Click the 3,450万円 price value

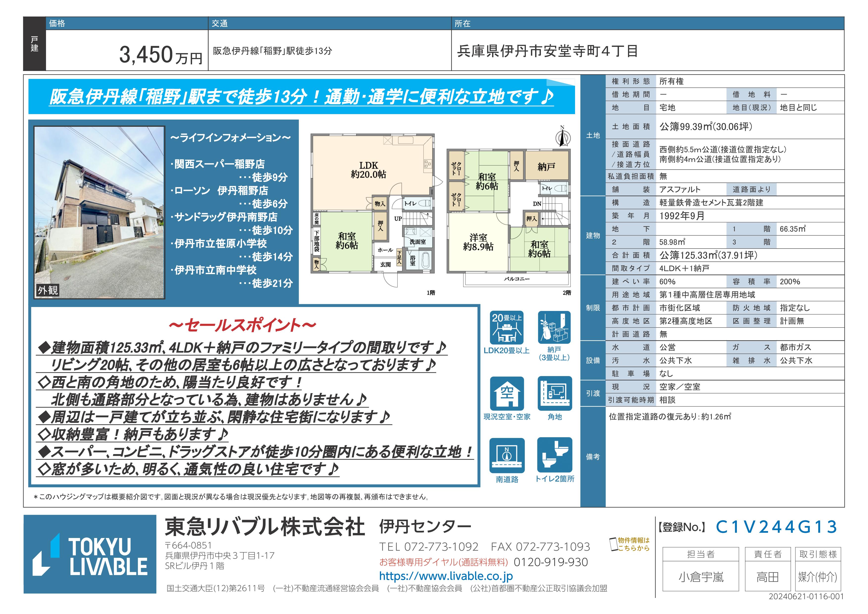[161, 55]
